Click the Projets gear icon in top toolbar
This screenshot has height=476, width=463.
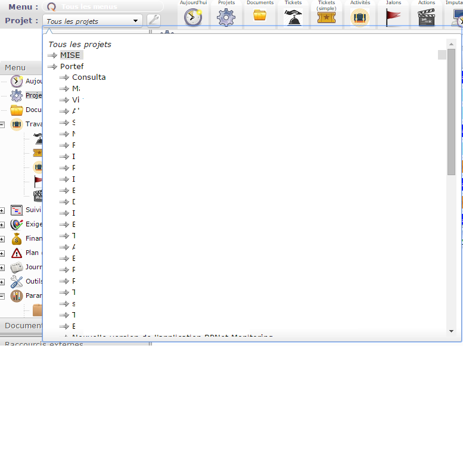coord(226,17)
